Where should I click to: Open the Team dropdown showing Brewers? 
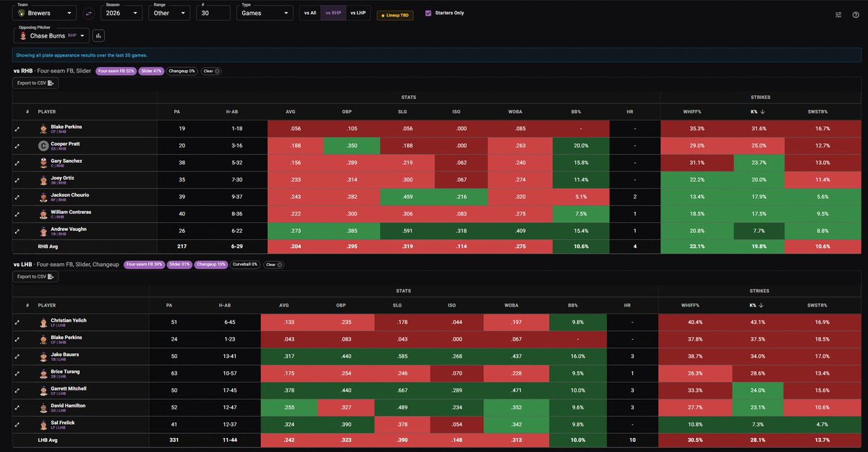click(45, 13)
